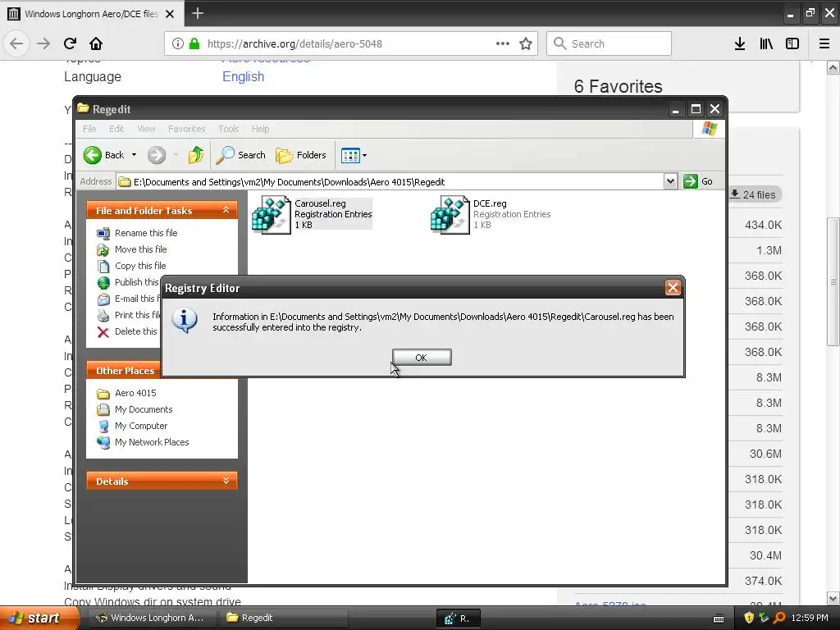Collapse the Other Places panel header
This screenshot has height=630, width=840.
[125, 370]
